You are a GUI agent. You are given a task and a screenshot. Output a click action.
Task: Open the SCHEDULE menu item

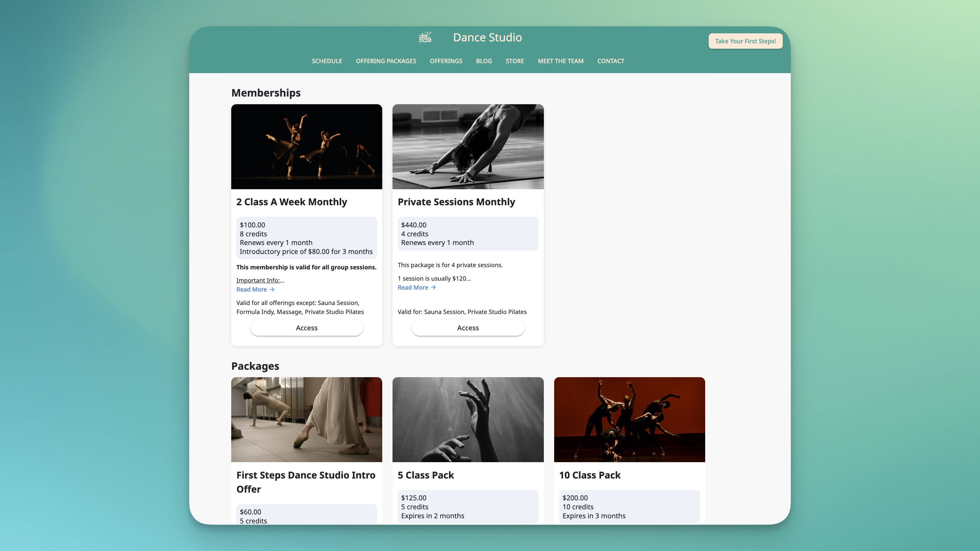pos(327,61)
